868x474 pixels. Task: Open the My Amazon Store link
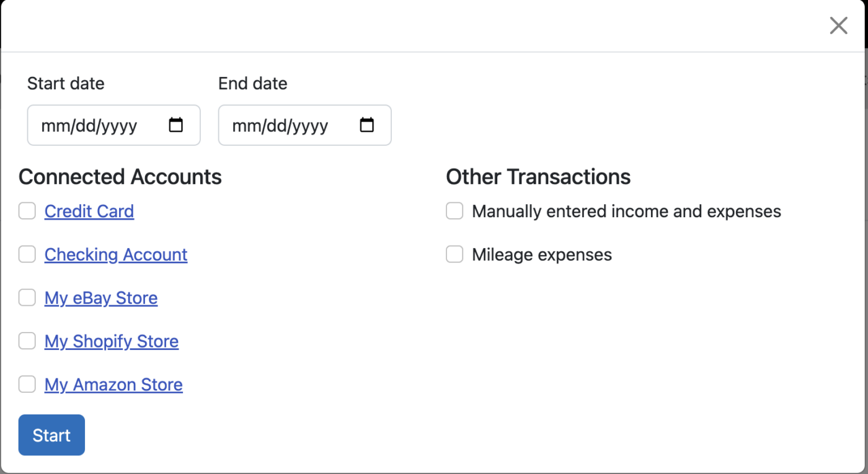click(113, 384)
